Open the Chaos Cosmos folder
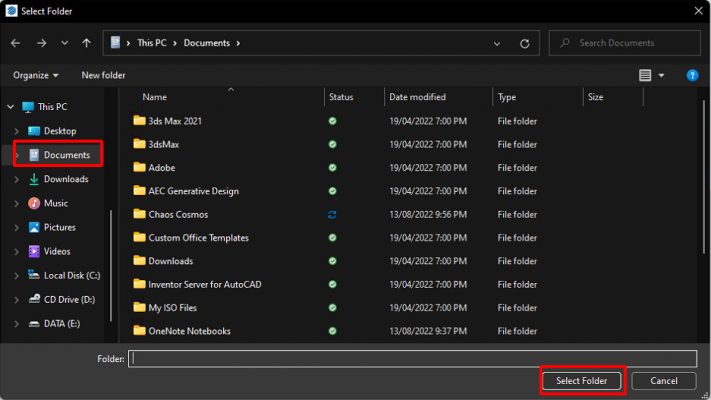Screen dimensions: 711x400 coord(177,214)
